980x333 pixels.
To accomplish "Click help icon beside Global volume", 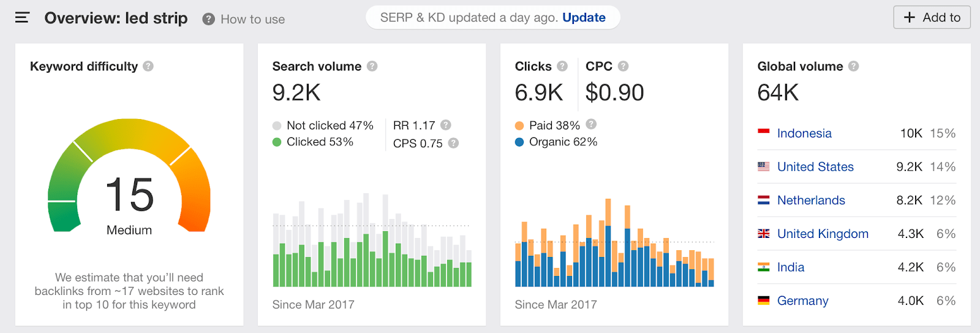I will [x=853, y=66].
